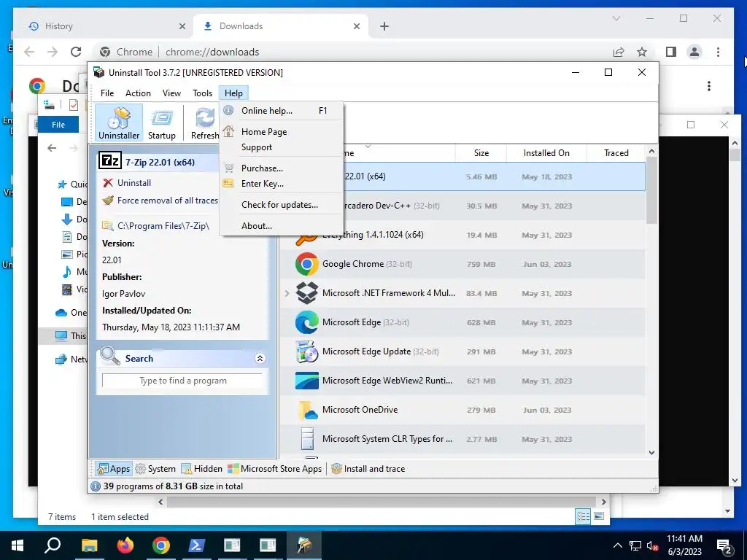Toggle Chrome side panel icon
Viewport: 747px width, 560px height.
click(x=671, y=52)
